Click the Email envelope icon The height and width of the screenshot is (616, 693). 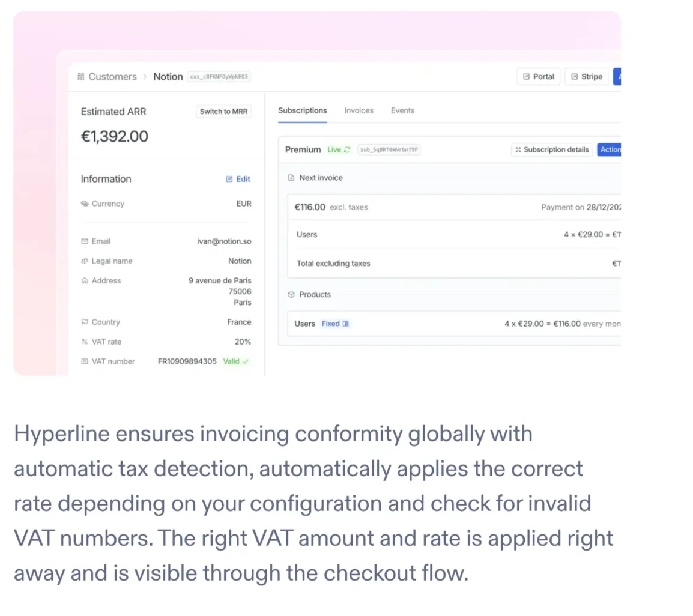click(x=85, y=241)
